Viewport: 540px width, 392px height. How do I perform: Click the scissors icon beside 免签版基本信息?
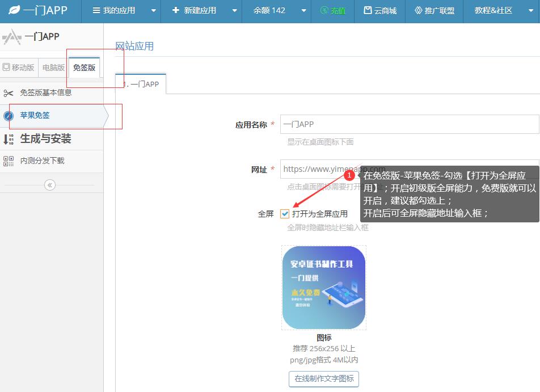9,93
